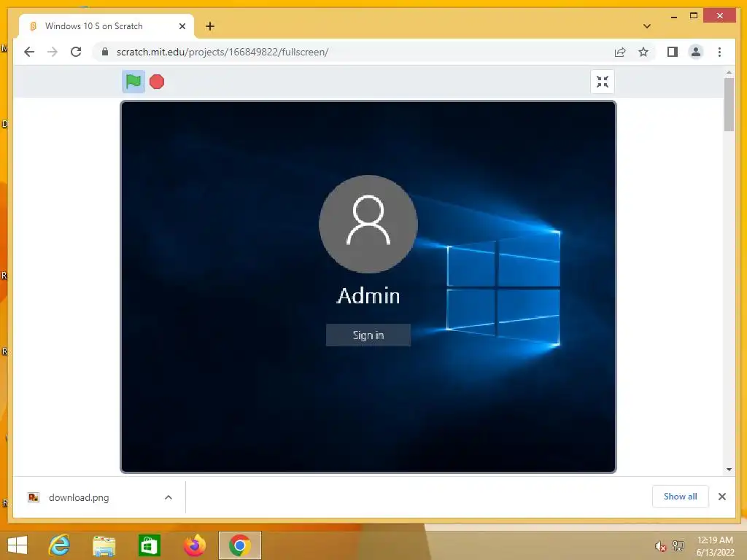The image size is (747, 560).
Task: Click the Admin username text
Action: (368, 296)
